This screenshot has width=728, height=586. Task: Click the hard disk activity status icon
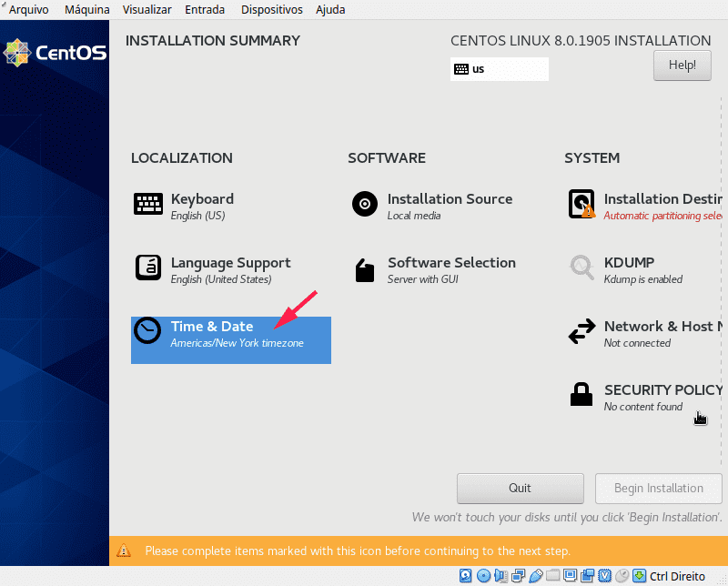pos(466,576)
